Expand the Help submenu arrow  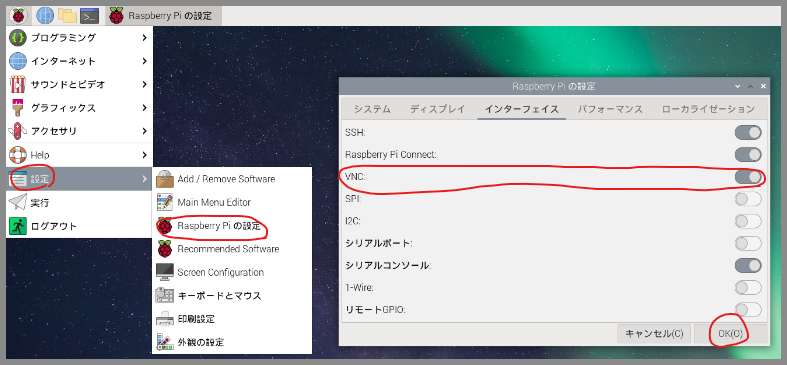(x=145, y=155)
